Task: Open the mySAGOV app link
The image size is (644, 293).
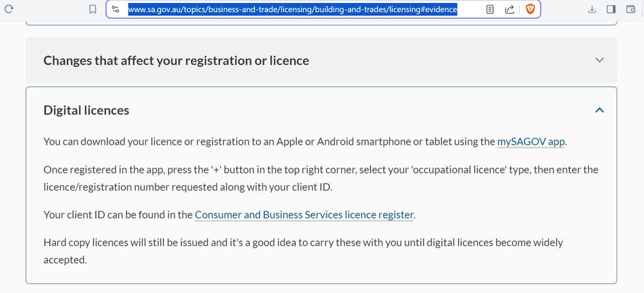Action: (x=531, y=142)
